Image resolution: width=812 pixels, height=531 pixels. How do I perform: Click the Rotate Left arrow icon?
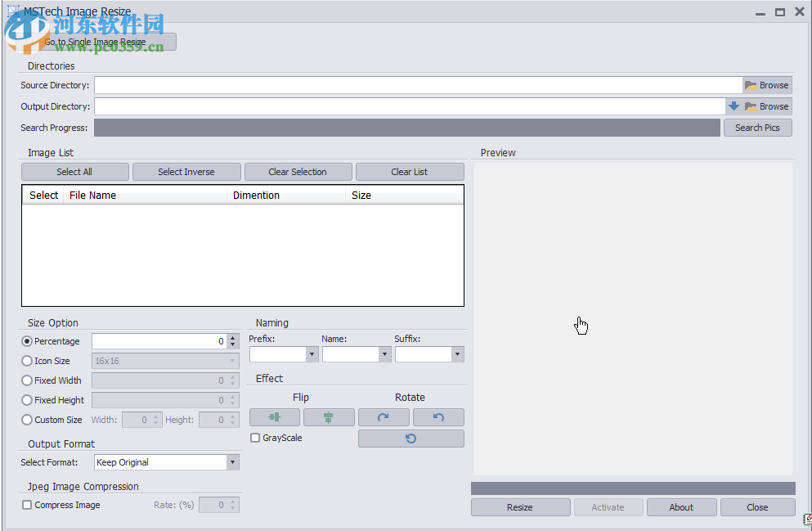pyautogui.click(x=438, y=417)
